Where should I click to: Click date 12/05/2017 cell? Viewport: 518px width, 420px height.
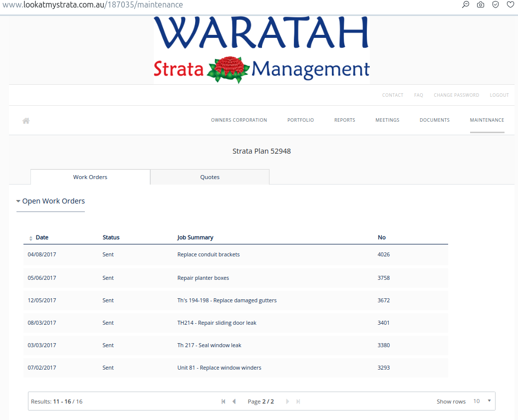pyautogui.click(x=42, y=300)
